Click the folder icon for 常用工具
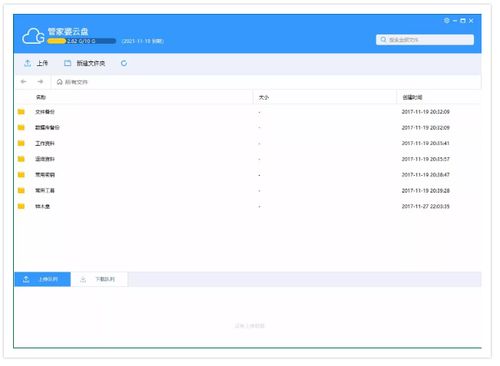The image size is (500, 366). [x=21, y=190]
